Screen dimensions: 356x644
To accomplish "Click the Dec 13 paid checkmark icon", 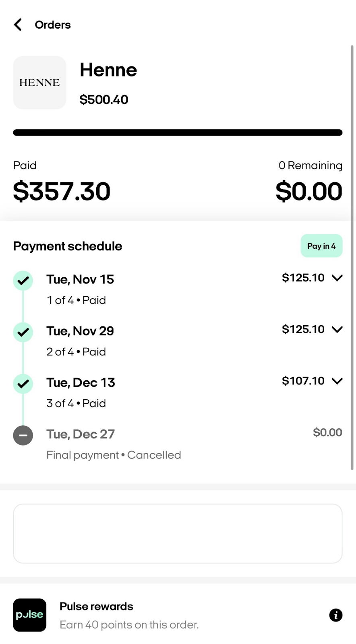I will (x=23, y=384).
